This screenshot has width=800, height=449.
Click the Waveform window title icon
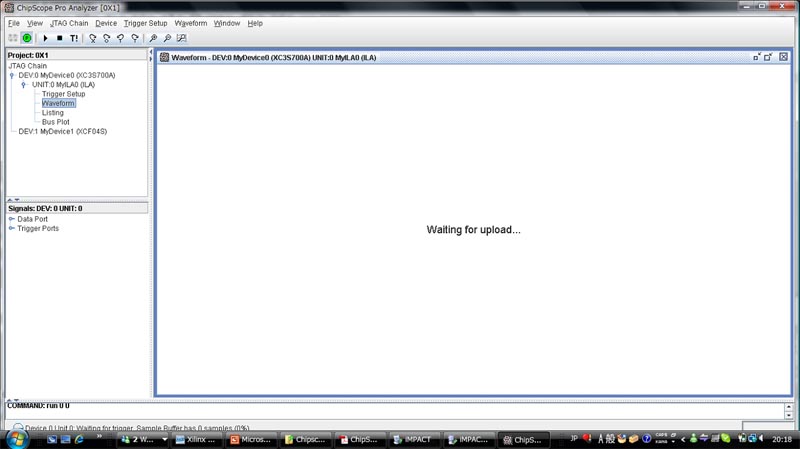click(x=164, y=57)
